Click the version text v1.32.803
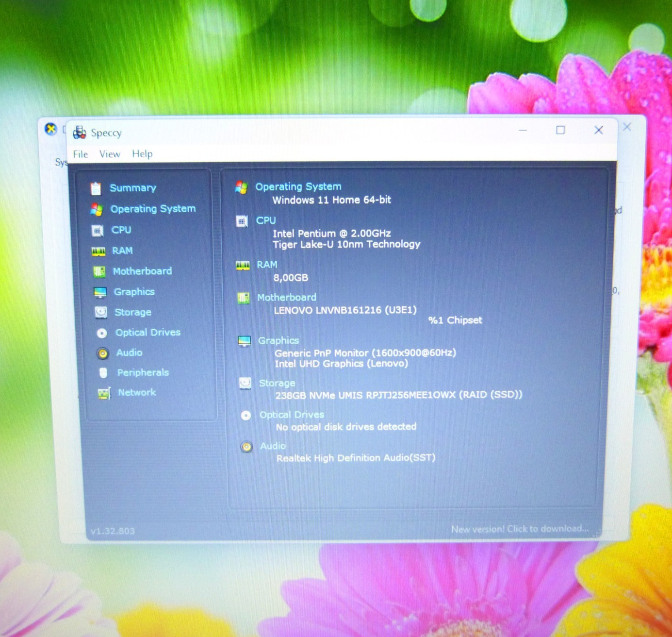The width and height of the screenshot is (672, 637). click(113, 531)
